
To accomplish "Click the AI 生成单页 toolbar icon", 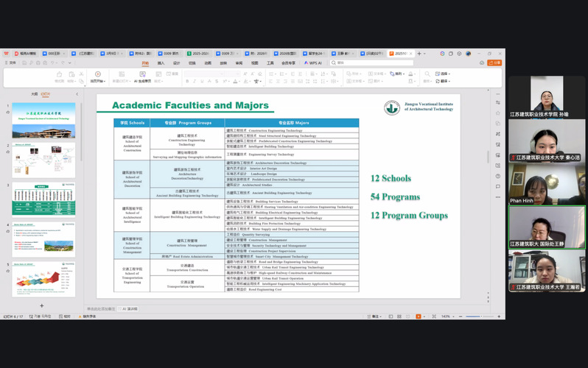I will pos(141,77).
